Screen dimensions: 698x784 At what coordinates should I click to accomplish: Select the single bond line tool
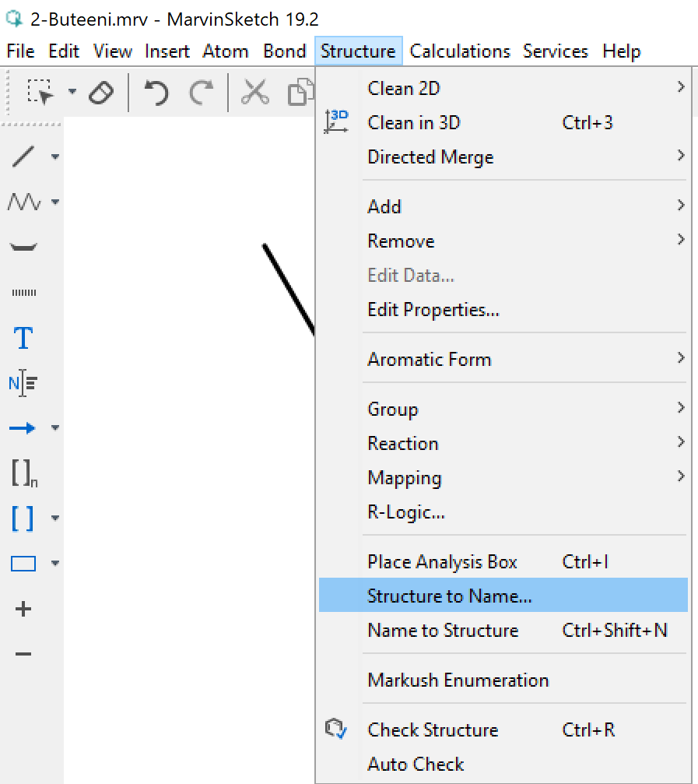[23, 156]
